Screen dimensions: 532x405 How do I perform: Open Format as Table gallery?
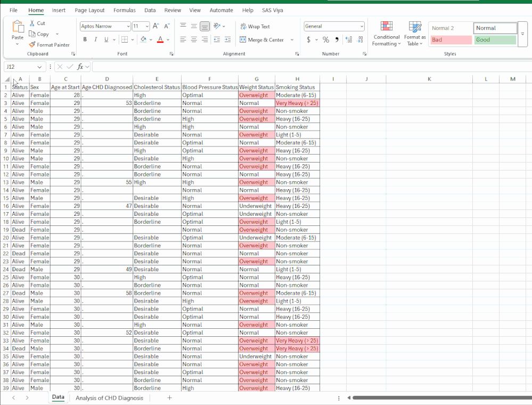[x=415, y=33]
